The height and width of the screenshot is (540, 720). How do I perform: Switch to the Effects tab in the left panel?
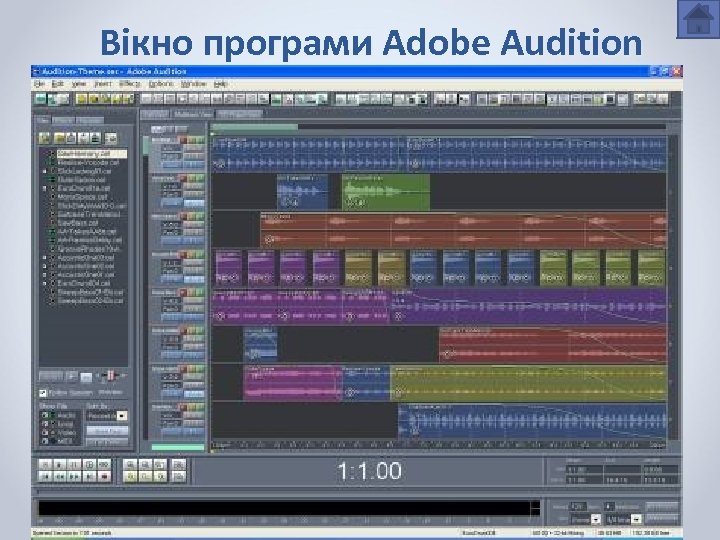62,120
